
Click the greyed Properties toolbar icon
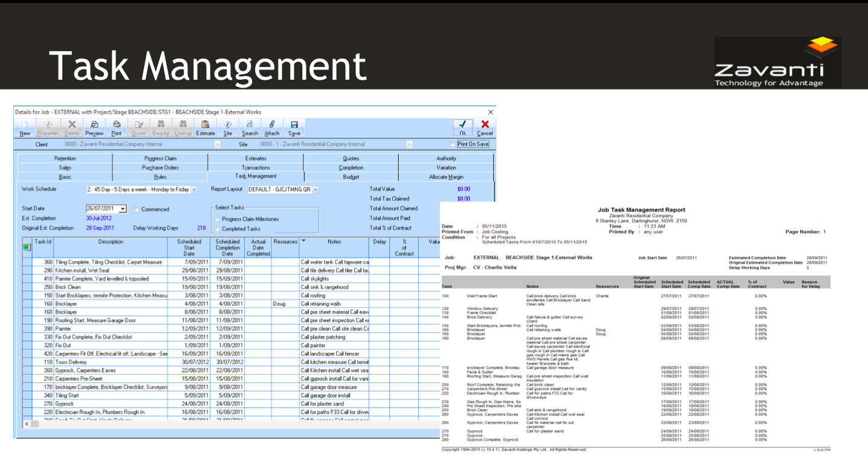point(48,127)
